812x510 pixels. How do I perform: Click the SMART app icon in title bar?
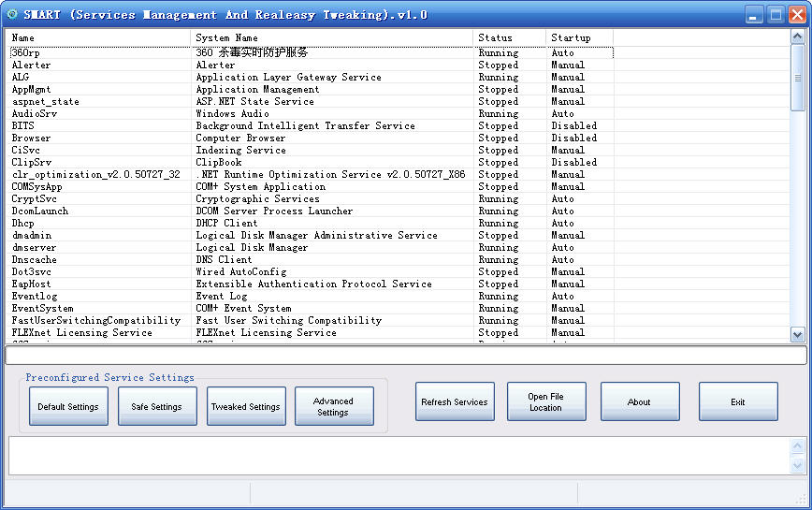tap(12, 14)
